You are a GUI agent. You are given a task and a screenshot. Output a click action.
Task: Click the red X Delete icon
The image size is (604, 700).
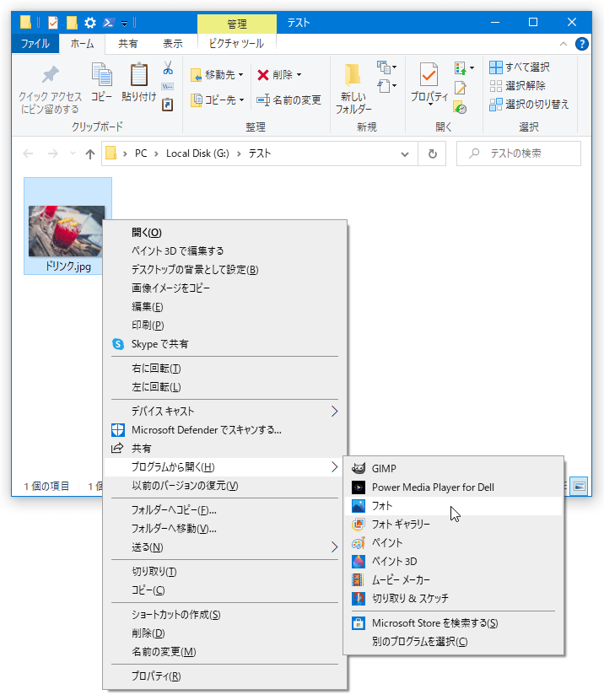click(263, 75)
